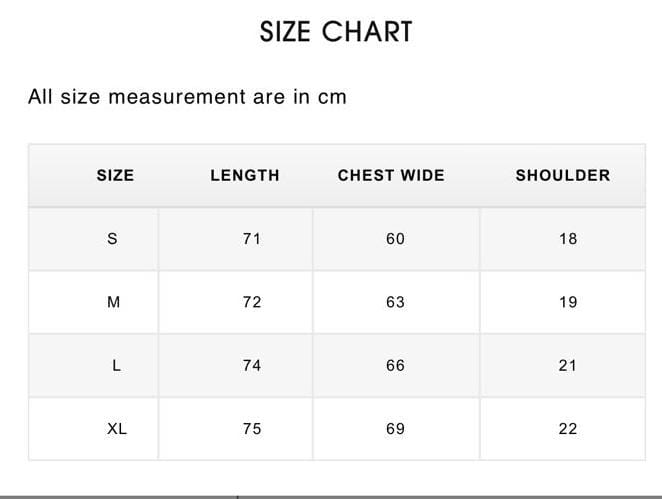662x499 pixels.
Task: Click the SIZE CHART title
Action: click(336, 32)
